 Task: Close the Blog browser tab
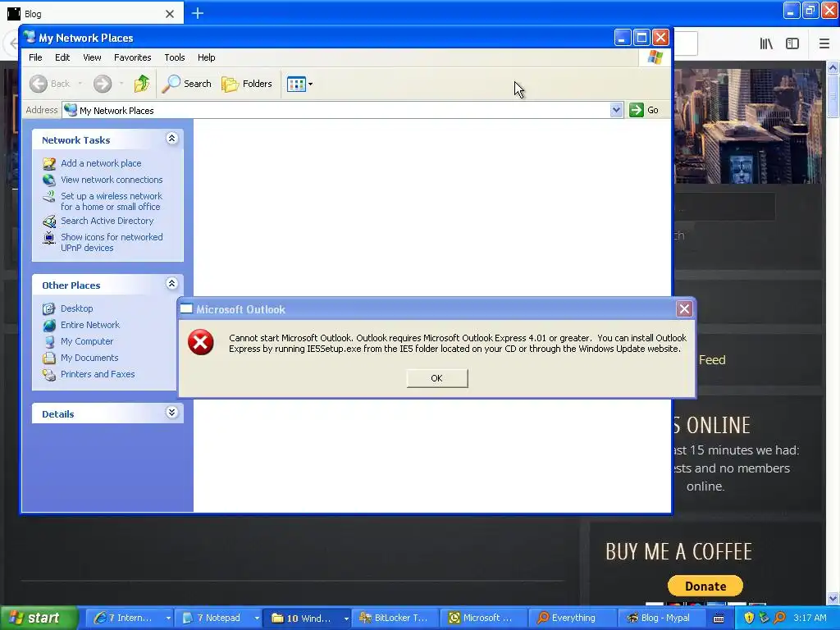coord(169,14)
